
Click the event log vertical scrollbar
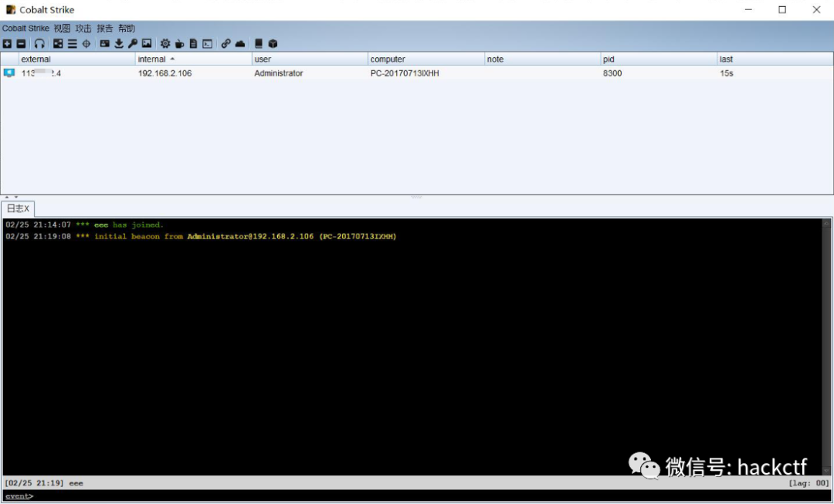(x=826, y=347)
